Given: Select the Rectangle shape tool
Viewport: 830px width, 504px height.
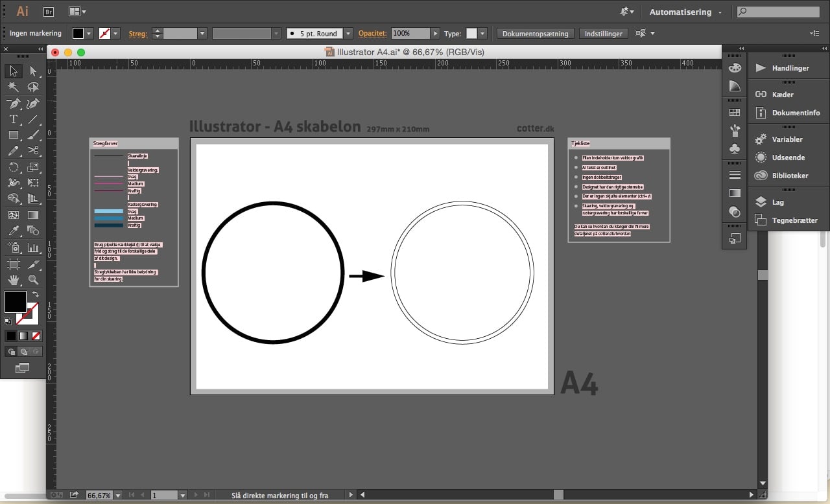Looking at the screenshot, I should coord(13,135).
